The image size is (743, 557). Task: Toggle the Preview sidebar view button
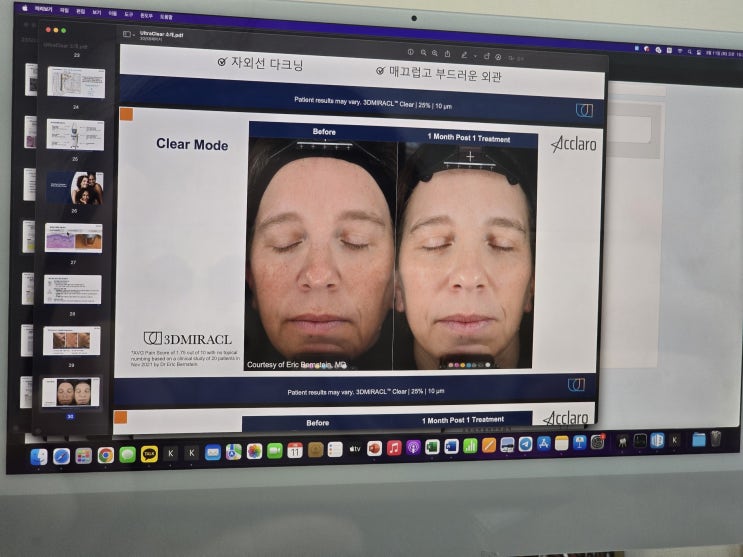point(127,34)
